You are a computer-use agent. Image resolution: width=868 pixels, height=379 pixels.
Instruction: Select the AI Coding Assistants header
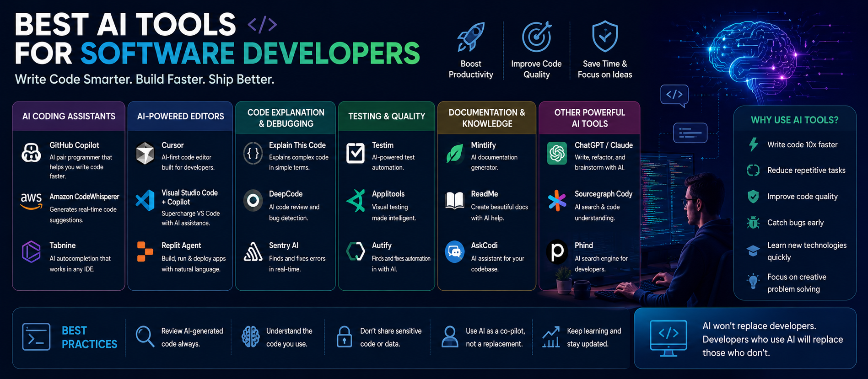point(69,116)
